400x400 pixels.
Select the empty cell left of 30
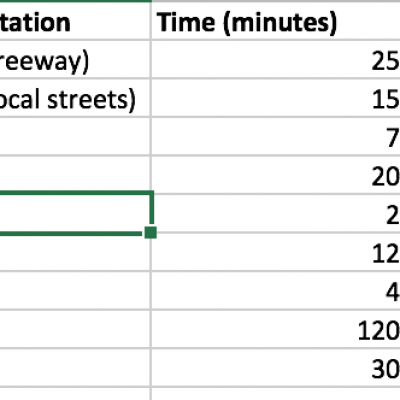(x=75, y=368)
